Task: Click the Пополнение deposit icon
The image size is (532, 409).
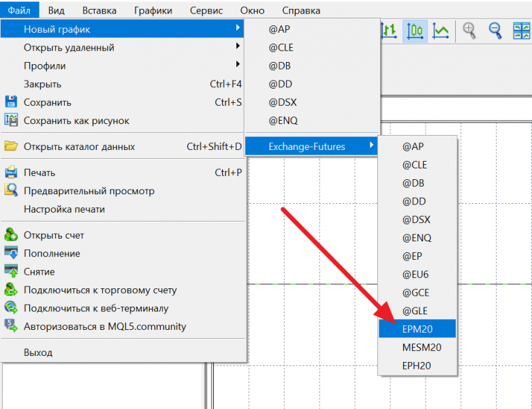Action: [11, 253]
